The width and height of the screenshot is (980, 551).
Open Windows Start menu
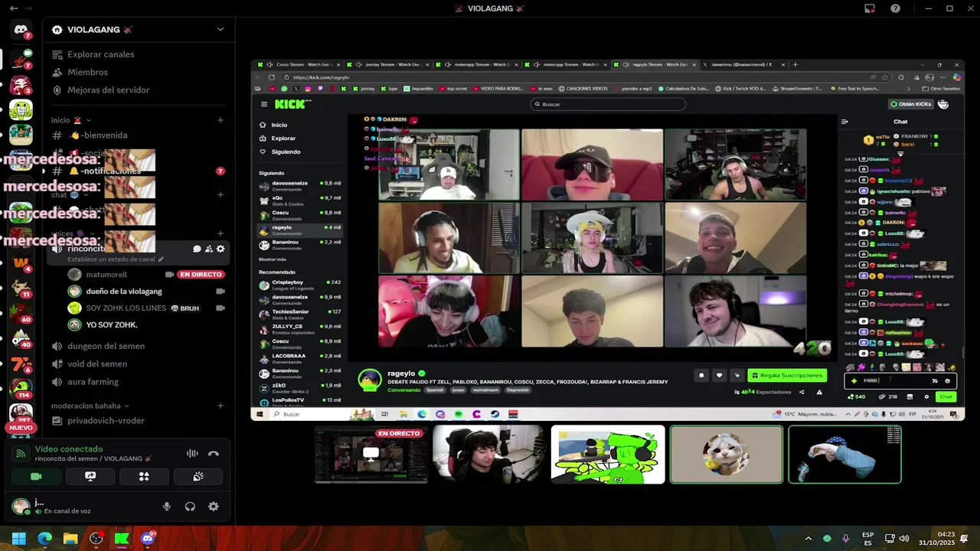point(18,539)
